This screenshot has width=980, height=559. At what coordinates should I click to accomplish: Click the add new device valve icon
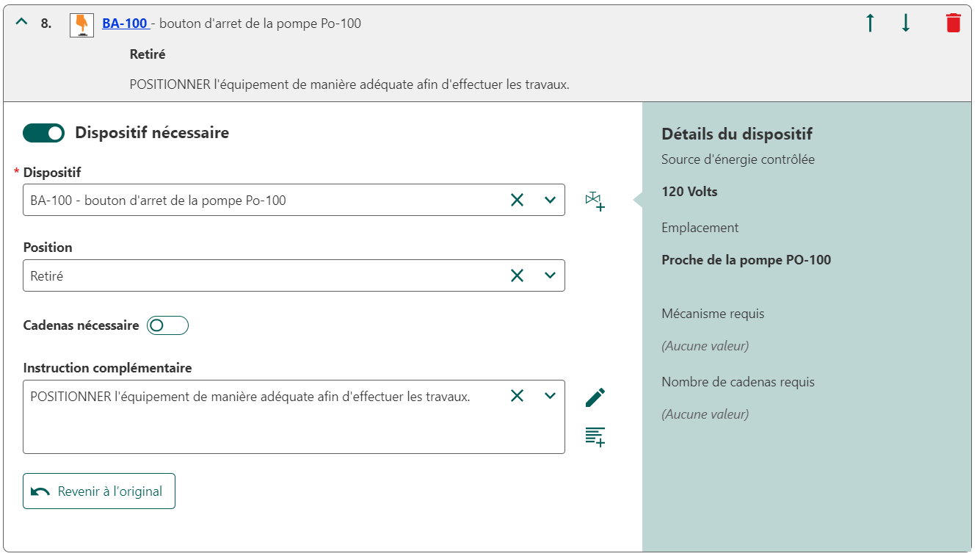coord(595,201)
